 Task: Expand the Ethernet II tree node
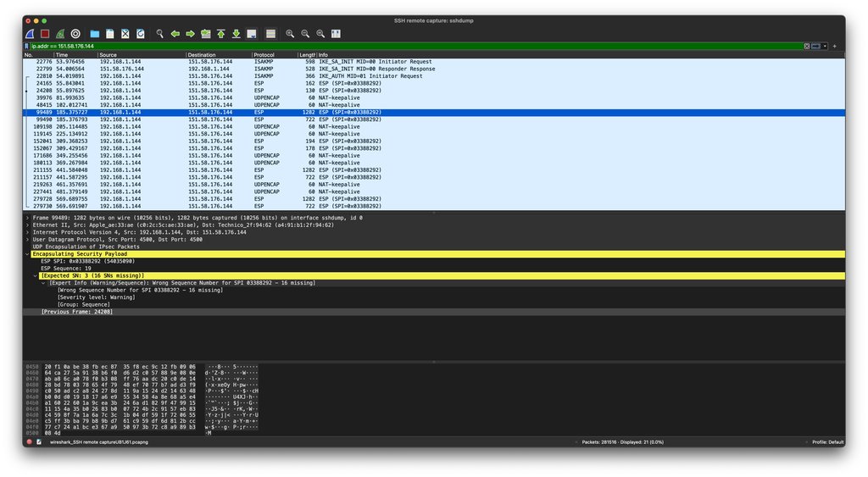[x=27, y=225]
